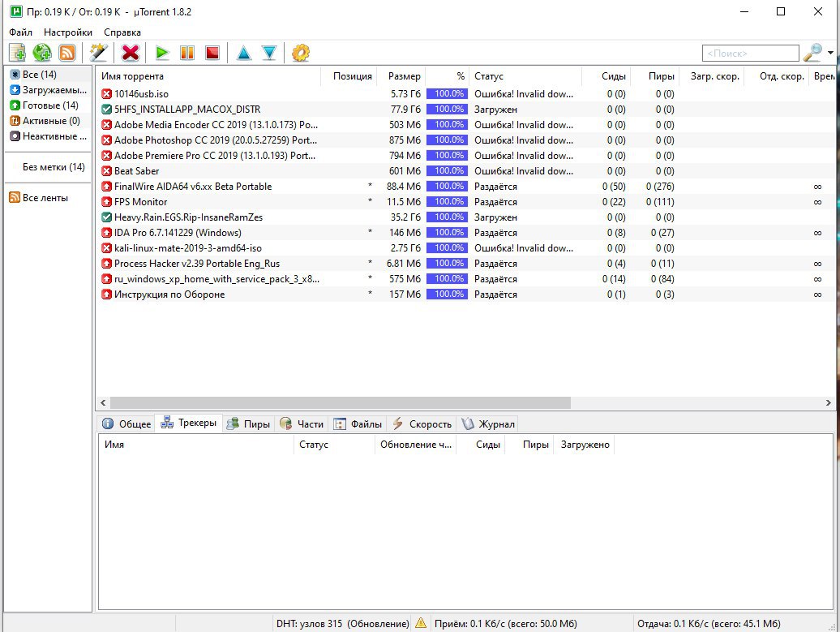Viewport: 840px width, 632px height.
Task: Sort by the Сиды column header
Action: tap(606, 76)
